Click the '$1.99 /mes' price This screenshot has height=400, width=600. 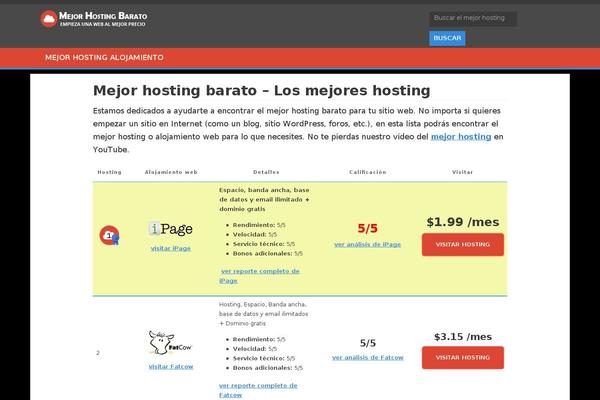463,222
